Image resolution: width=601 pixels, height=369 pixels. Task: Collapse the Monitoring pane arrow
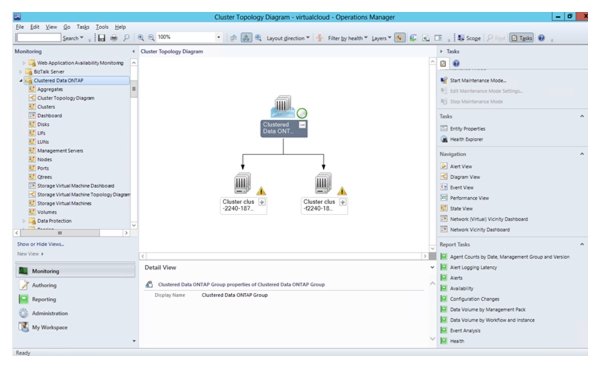(133, 51)
